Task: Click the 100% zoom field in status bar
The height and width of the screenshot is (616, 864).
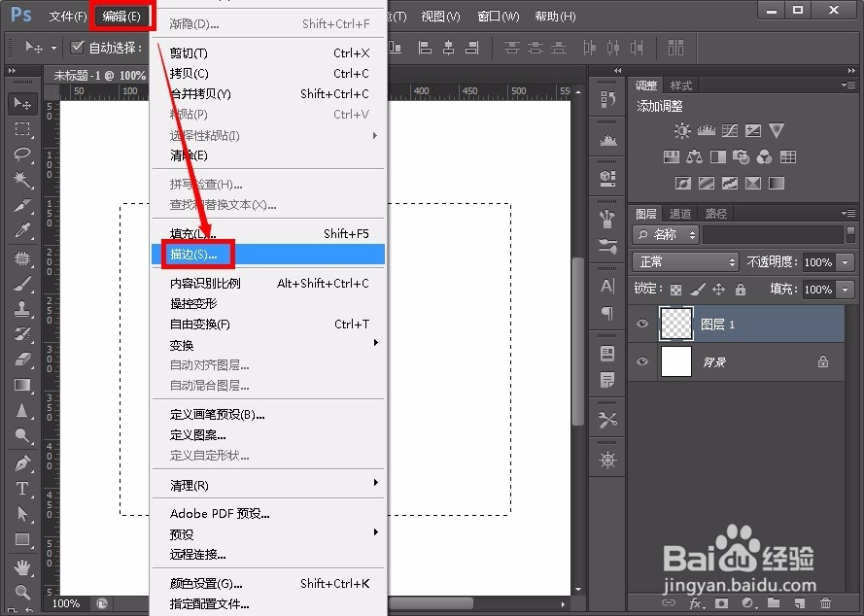Action: click(x=65, y=603)
